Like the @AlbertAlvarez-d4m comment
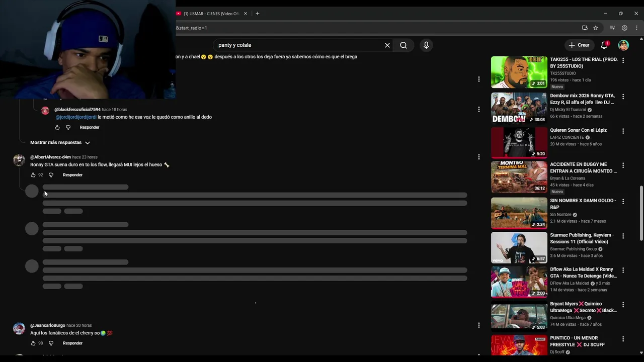 coord(33,175)
